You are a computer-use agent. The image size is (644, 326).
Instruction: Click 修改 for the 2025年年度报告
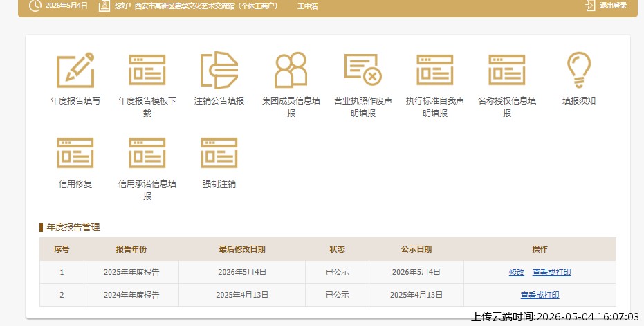tap(517, 272)
